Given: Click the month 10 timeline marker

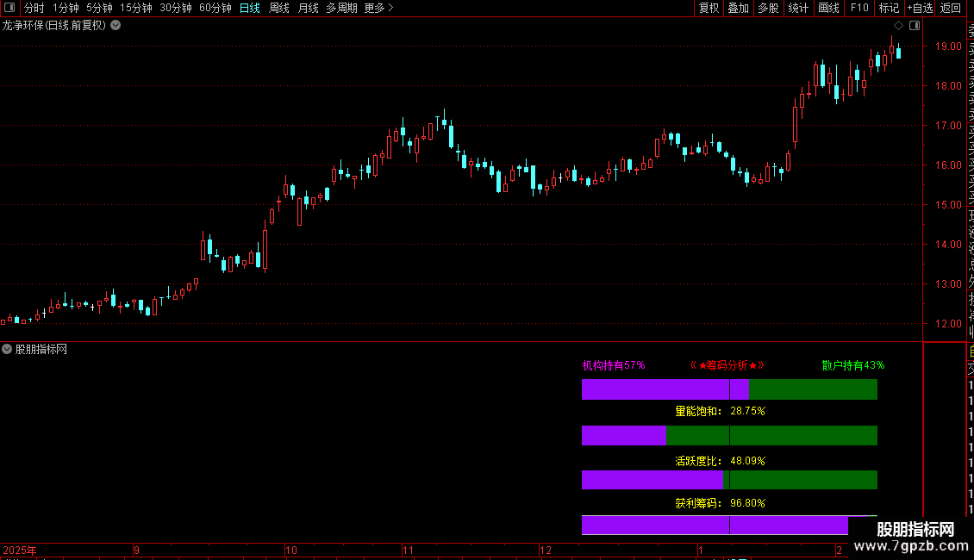Looking at the screenshot, I should pyautogui.click(x=290, y=550).
